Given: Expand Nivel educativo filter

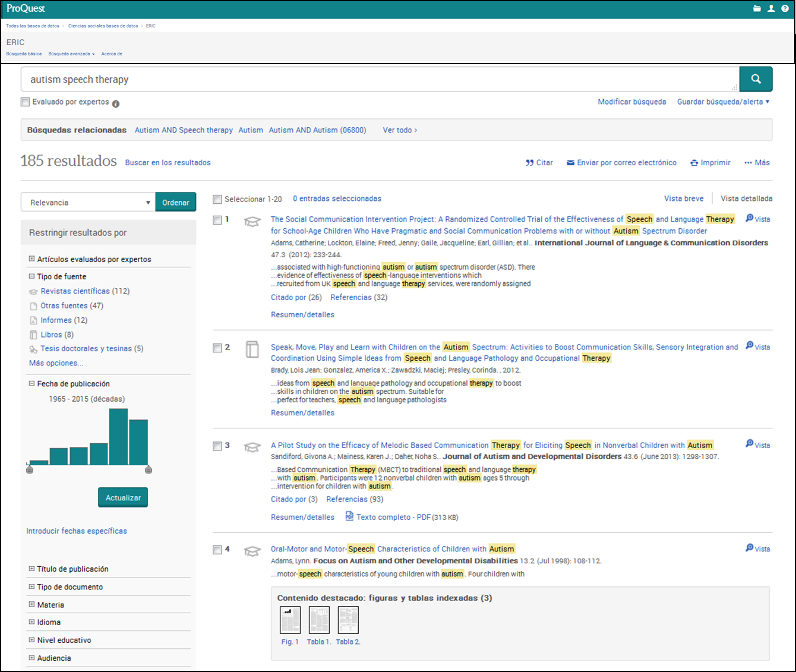Looking at the screenshot, I should point(31,640).
